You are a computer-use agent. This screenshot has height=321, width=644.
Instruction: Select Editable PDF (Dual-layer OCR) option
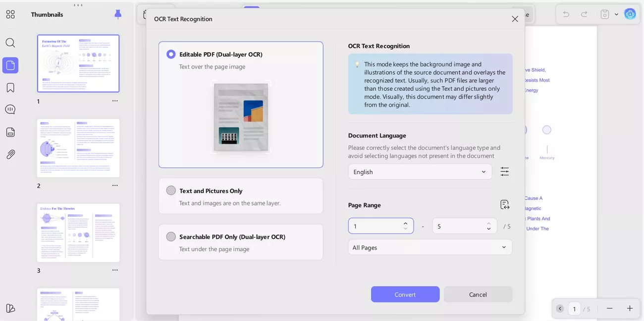point(171,54)
